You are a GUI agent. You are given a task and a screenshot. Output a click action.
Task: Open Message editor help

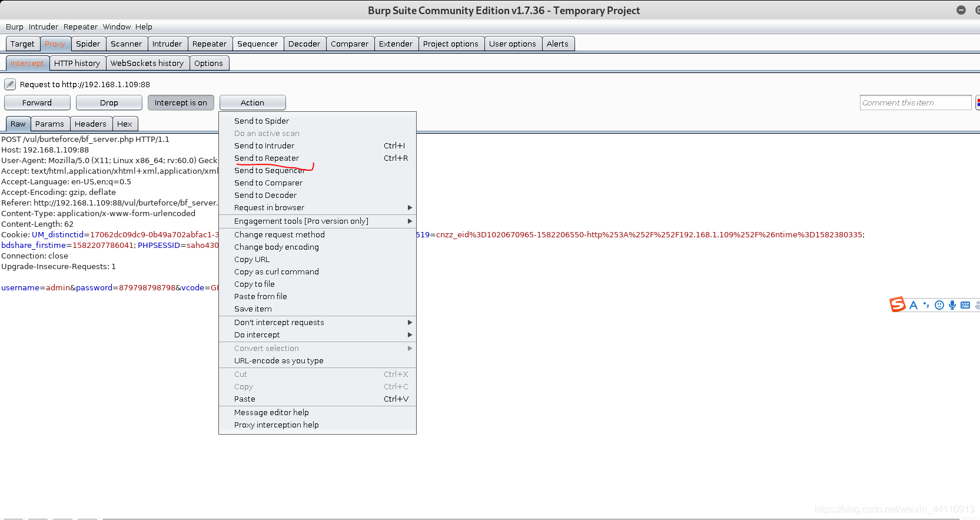(x=317, y=412)
